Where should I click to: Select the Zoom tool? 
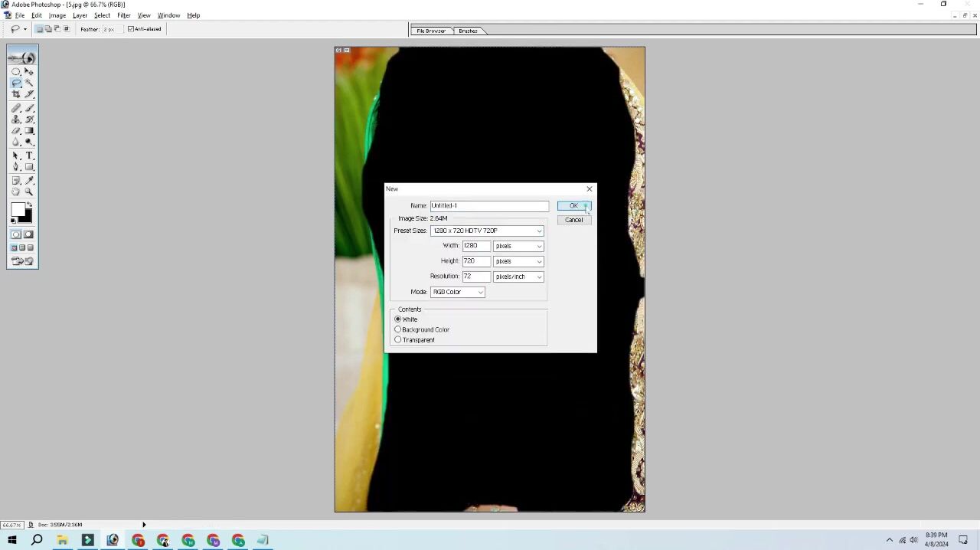(x=29, y=192)
